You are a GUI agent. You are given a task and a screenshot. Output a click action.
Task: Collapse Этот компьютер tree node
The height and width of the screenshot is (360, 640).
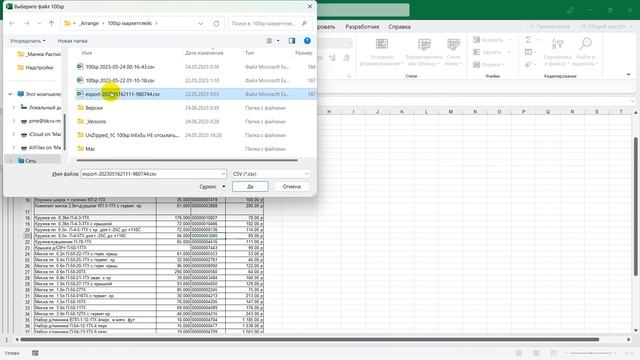(x=10, y=94)
